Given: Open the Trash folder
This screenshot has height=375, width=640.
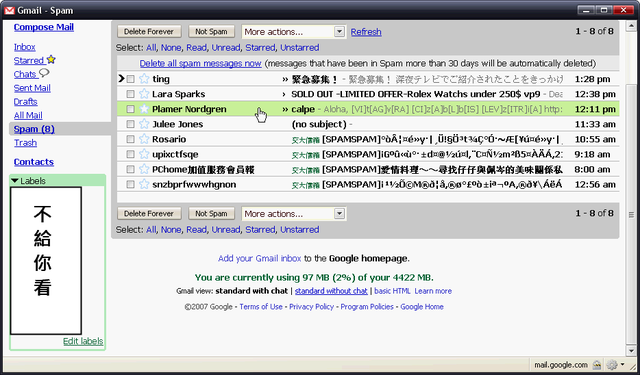Looking at the screenshot, I should click(25, 143).
